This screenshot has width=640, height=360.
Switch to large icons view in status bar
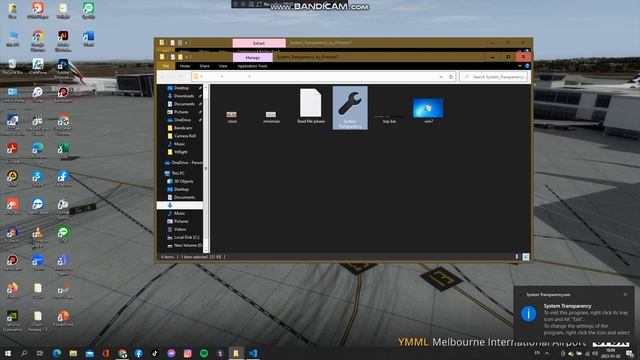point(526,257)
